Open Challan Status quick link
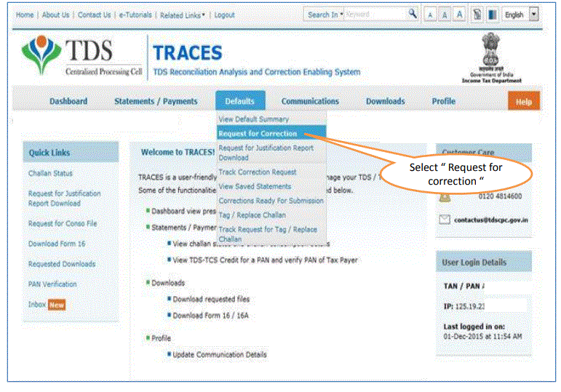Screen dimensions: 561x392 pyautogui.click(x=50, y=174)
